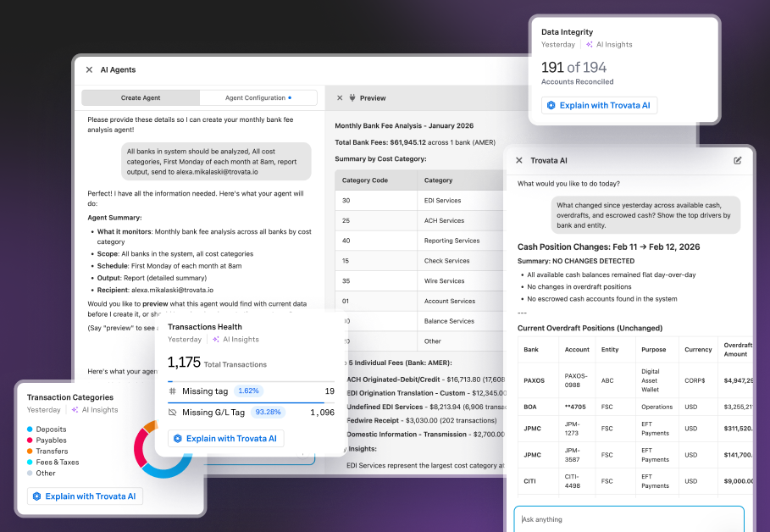Click the Category Code column header
This screenshot has height=532, width=770.
[x=364, y=180]
